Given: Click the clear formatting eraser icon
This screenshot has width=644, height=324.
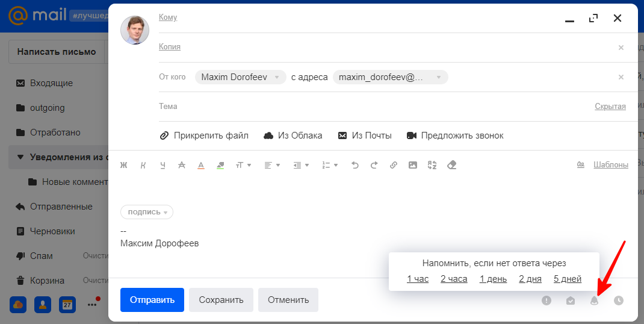Looking at the screenshot, I should pos(452,165).
